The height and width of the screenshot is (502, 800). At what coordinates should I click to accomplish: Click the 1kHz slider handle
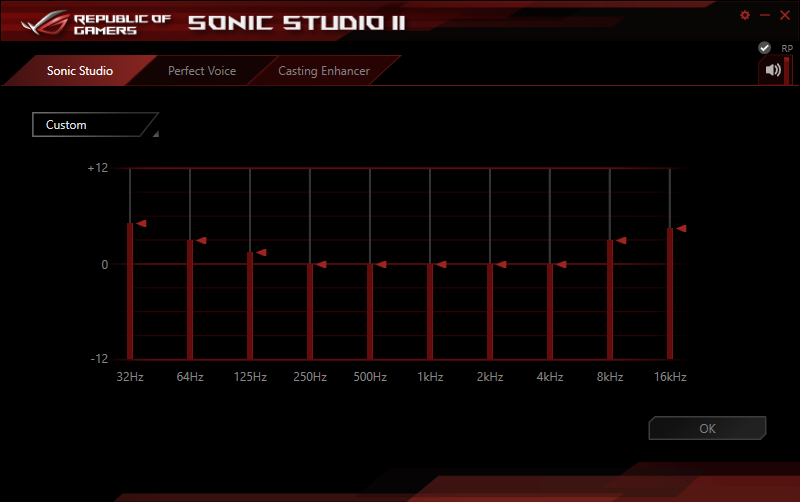pos(441,264)
